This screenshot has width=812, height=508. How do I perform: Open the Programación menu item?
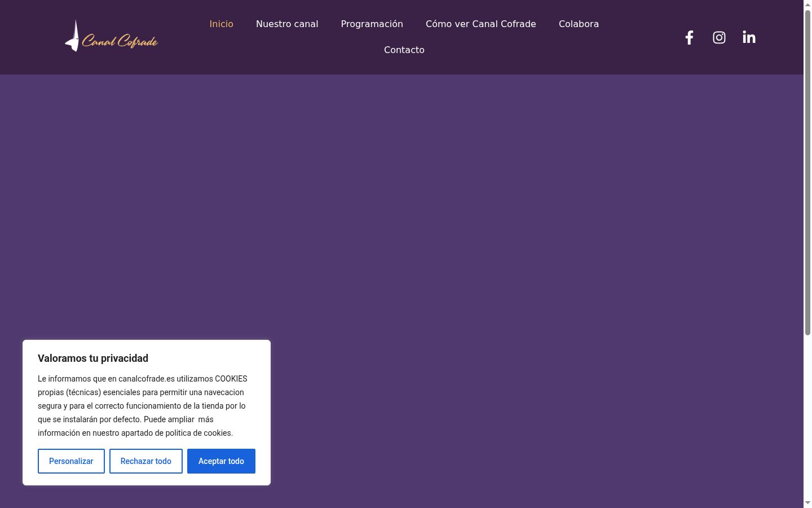[x=372, y=24]
